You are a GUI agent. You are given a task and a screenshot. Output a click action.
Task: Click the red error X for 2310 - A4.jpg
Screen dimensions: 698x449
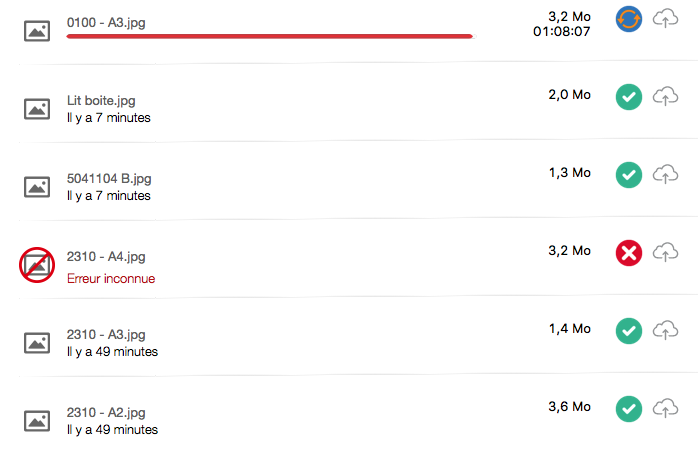coord(628,253)
